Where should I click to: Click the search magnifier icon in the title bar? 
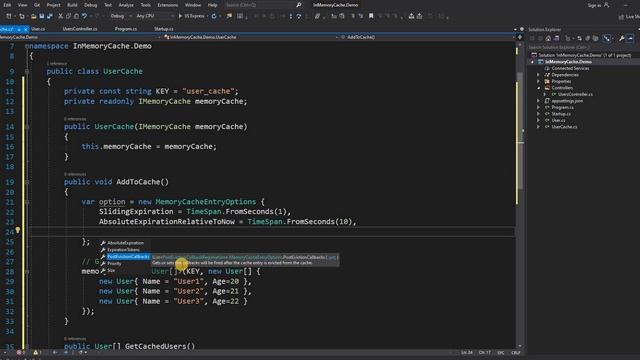(299, 5)
